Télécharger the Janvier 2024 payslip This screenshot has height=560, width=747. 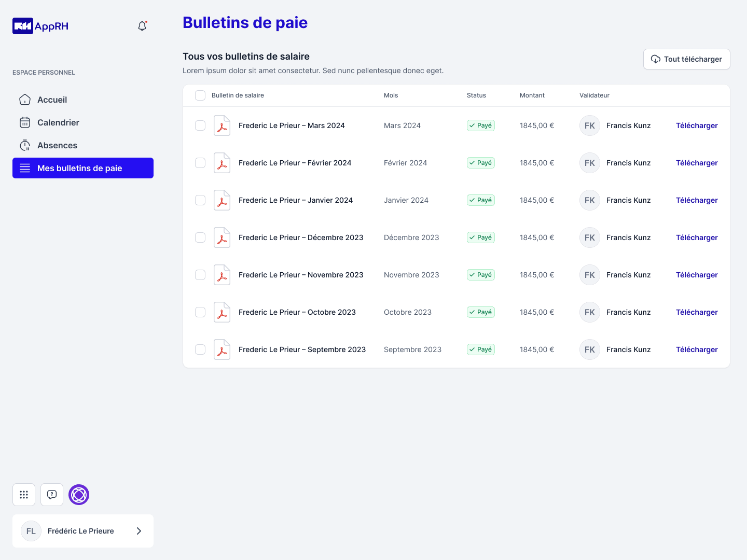pyautogui.click(x=697, y=200)
